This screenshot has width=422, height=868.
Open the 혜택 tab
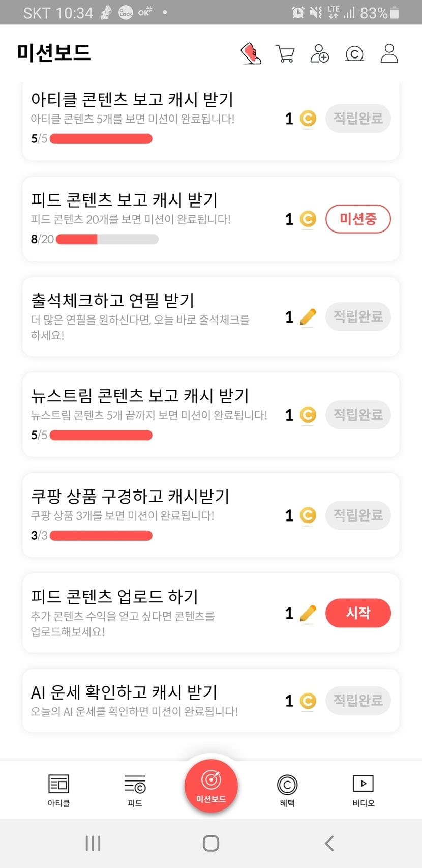pos(287,790)
